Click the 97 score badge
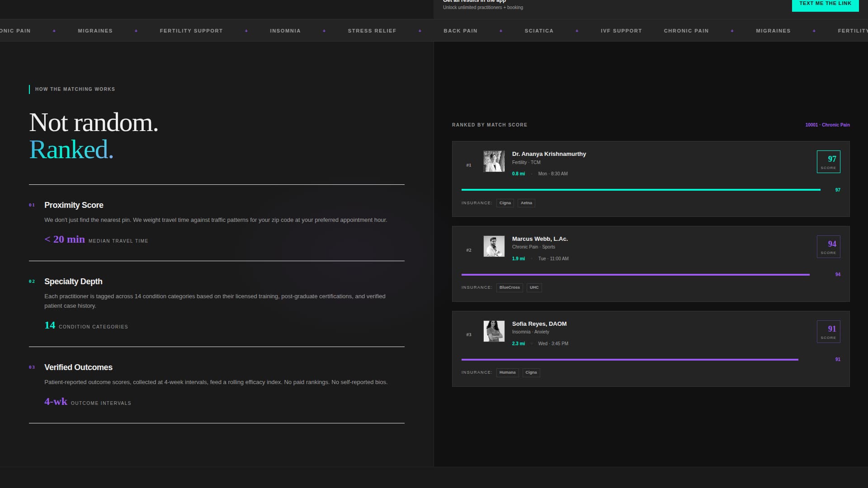Viewport: 868px width, 488px height. pos(828,162)
